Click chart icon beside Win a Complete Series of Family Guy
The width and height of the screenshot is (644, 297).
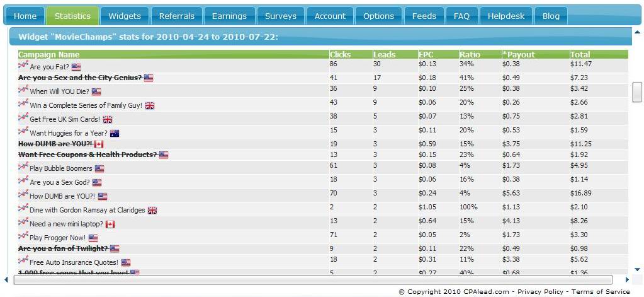[23, 103]
